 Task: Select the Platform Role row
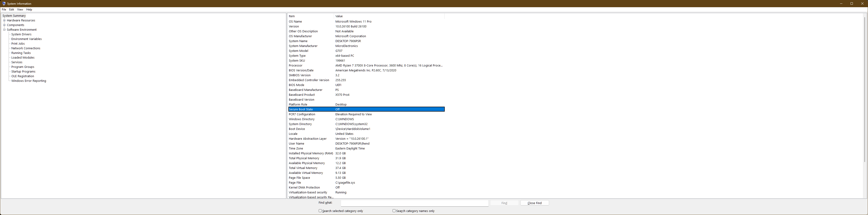pyautogui.click(x=366, y=105)
